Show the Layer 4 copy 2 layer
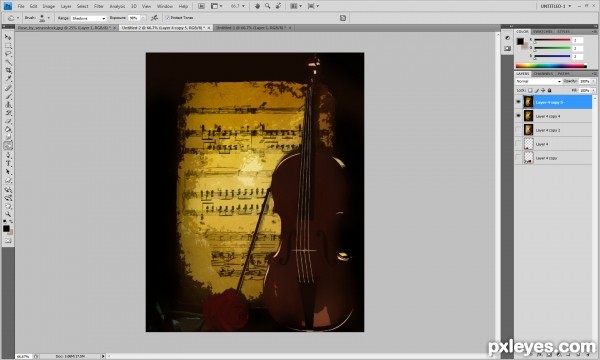 [x=518, y=130]
